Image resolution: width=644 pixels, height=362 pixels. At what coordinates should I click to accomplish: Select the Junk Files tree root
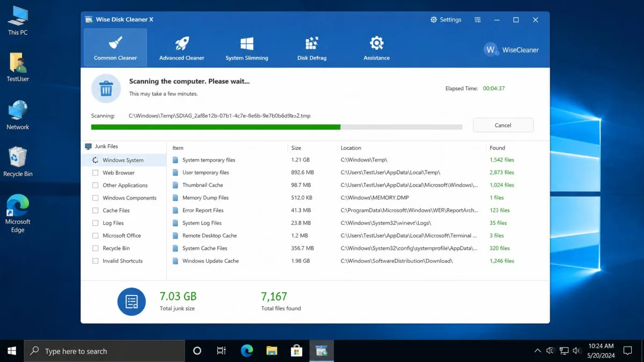click(x=101, y=146)
